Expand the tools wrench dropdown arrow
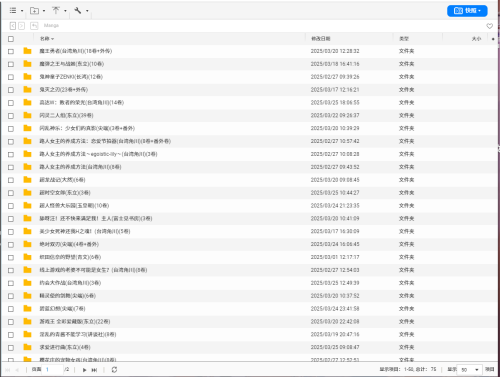Viewport: 500px width, 377px height. click(87, 11)
